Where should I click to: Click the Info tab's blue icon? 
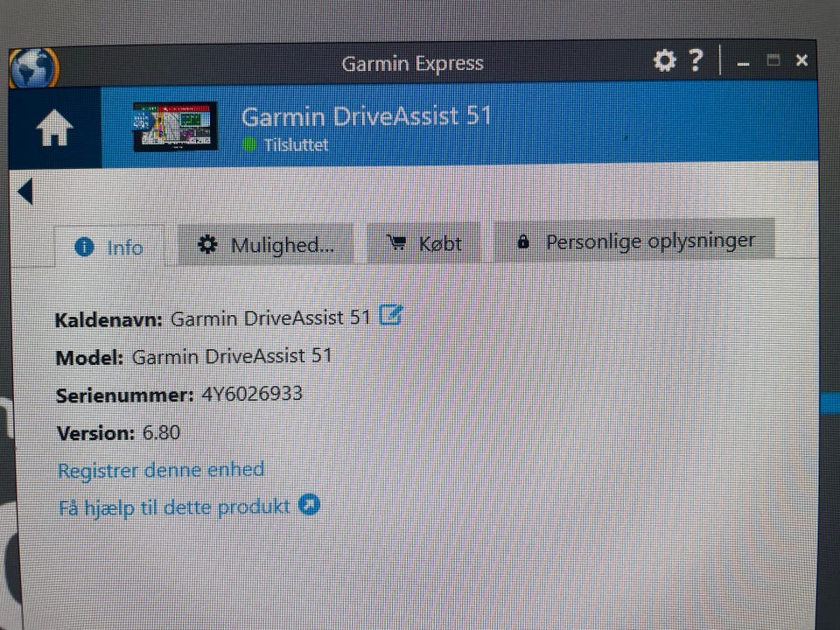point(84,247)
